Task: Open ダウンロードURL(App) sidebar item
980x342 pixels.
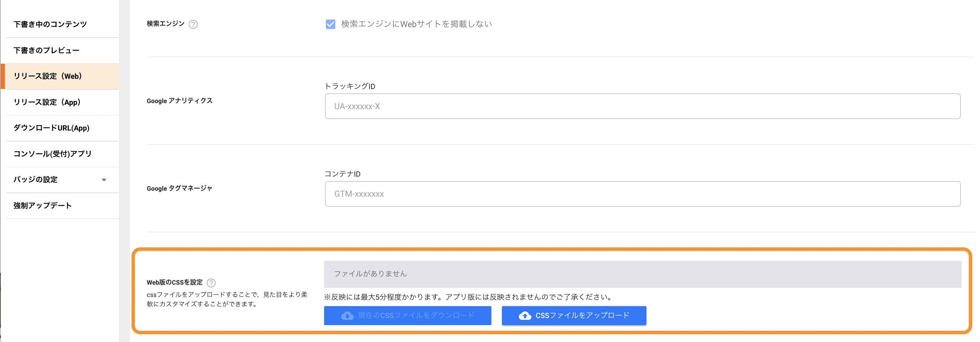Action: tap(63, 128)
